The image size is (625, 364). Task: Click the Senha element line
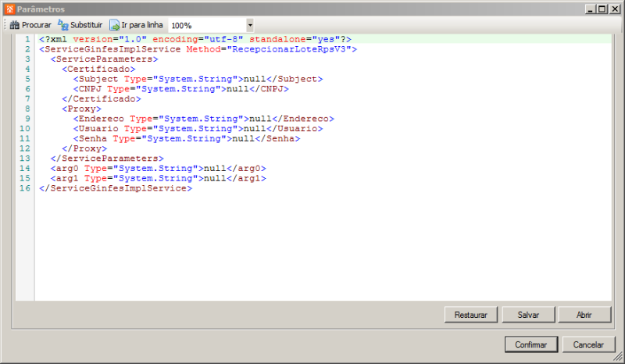coord(187,139)
